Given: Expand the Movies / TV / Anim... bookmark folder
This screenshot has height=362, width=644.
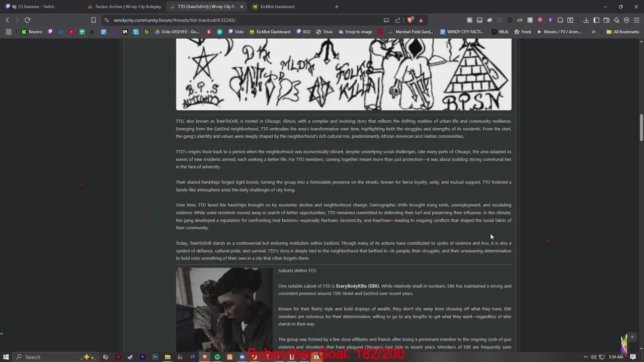Looking at the screenshot, I should click(x=558, y=32).
